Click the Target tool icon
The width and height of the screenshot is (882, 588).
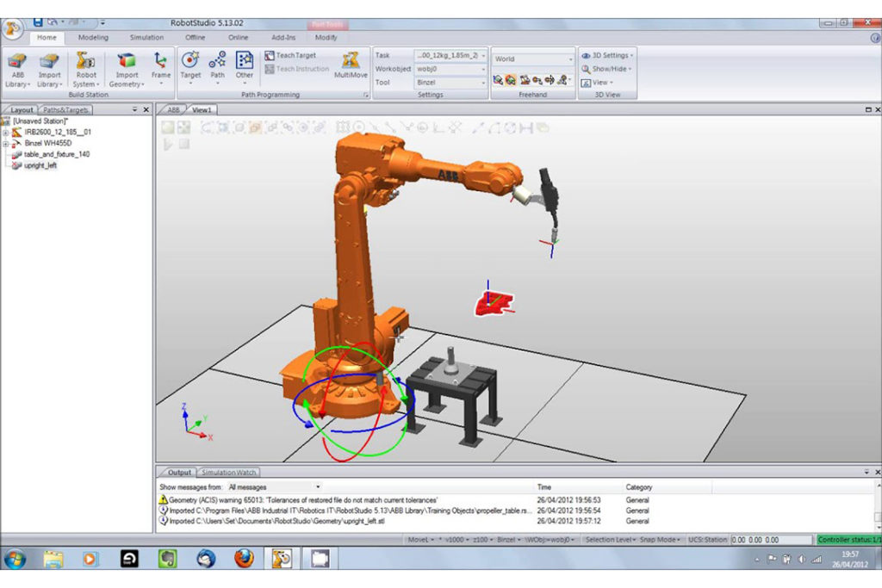pyautogui.click(x=190, y=60)
